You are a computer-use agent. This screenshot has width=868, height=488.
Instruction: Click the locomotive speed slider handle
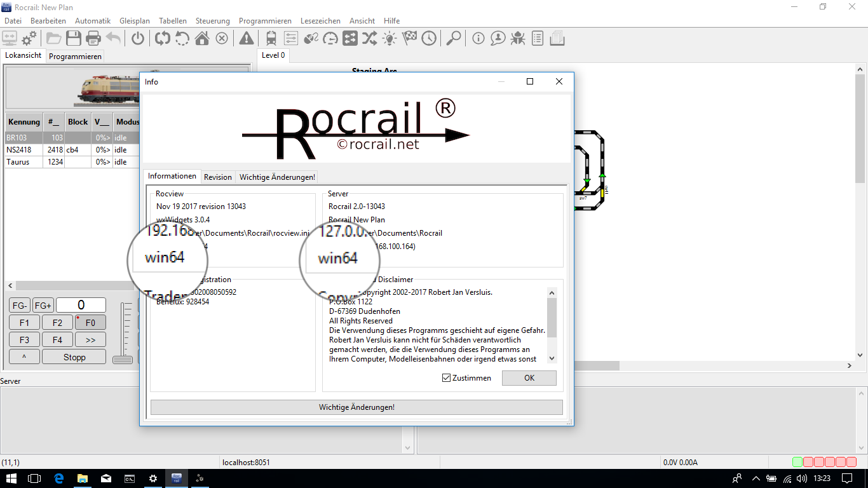123,360
